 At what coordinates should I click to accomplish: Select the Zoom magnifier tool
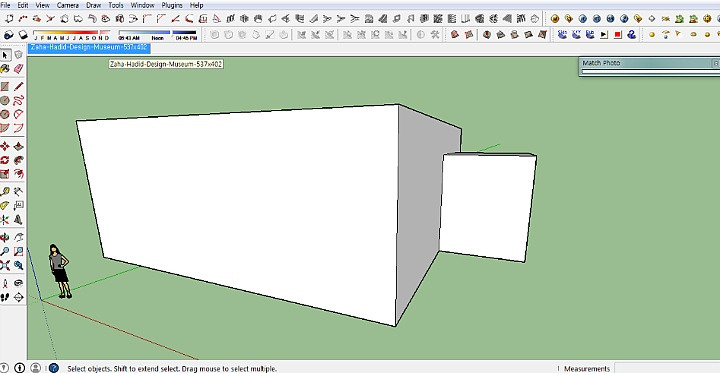click(x=5, y=251)
